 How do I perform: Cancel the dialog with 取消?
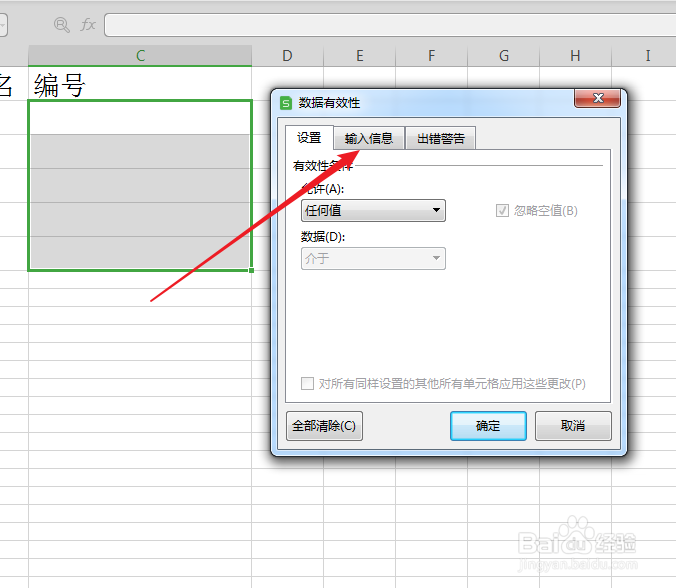click(x=573, y=426)
